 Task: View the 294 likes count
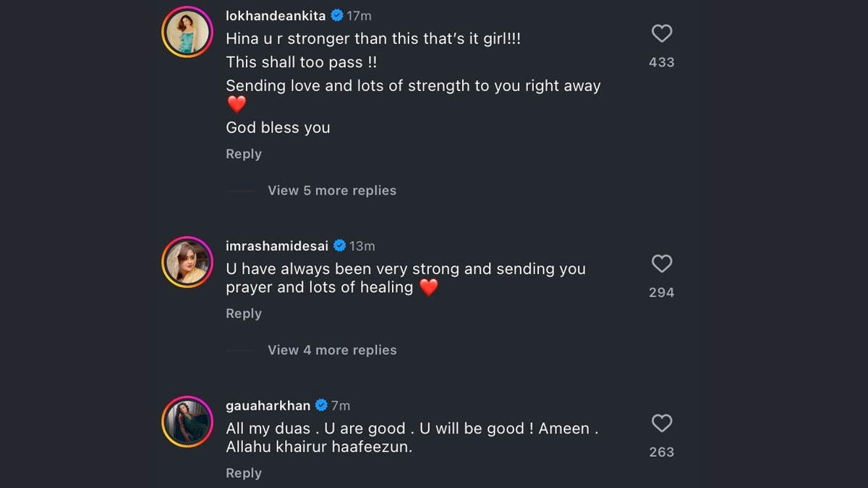662,292
